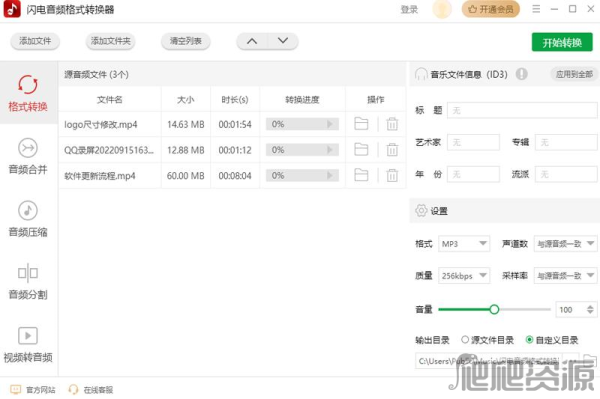Screen dimensions: 600x399
Task: Delete 软件更新流程.mp4 with trash icon
Action: tap(392, 175)
